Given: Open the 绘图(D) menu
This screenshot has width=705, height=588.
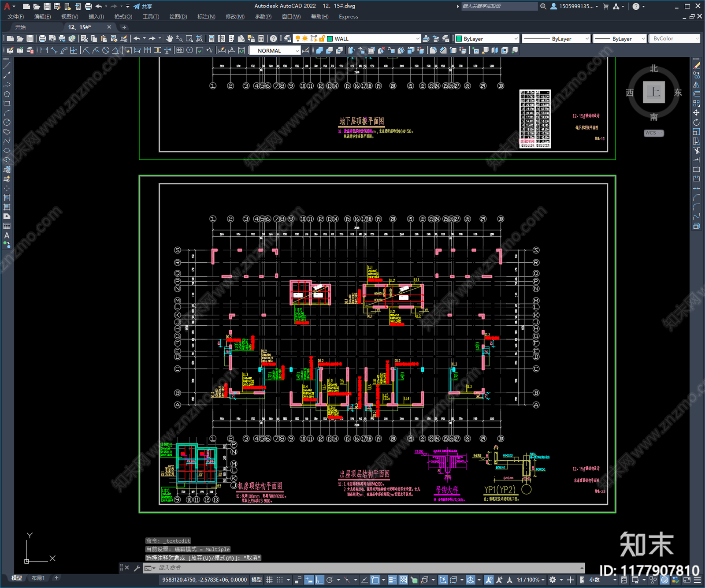Looking at the screenshot, I should tap(178, 17).
